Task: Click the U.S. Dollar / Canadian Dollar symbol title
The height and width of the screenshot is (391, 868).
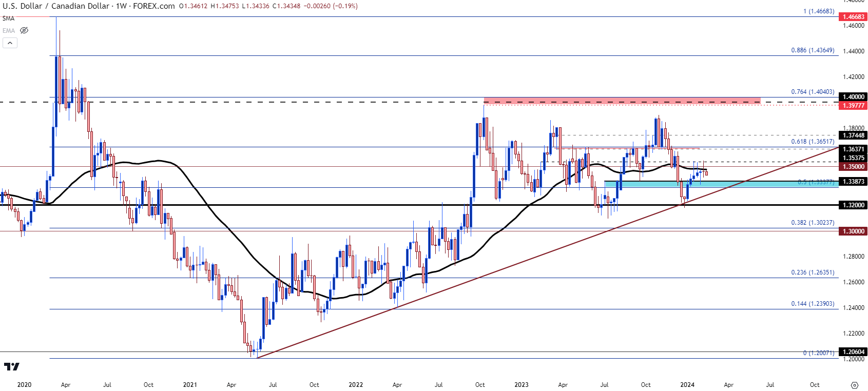Action: [x=56, y=6]
